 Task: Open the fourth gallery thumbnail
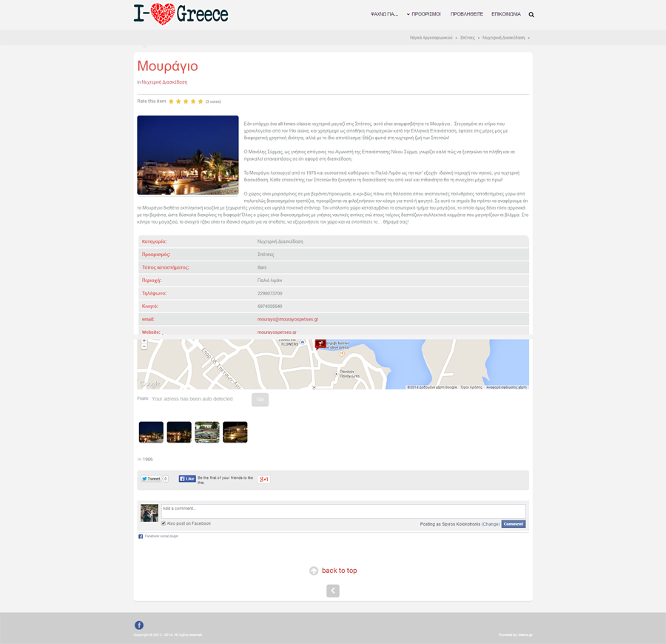point(235,432)
